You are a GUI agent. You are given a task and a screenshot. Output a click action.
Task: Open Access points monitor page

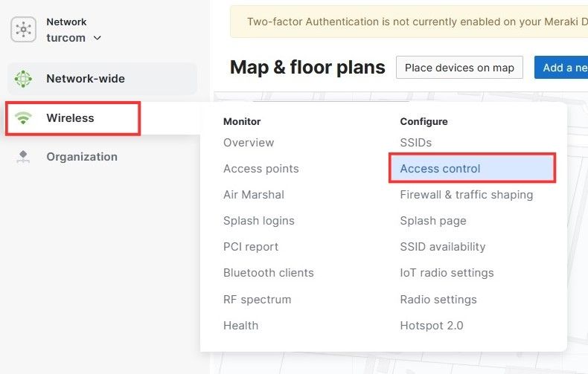coord(261,169)
